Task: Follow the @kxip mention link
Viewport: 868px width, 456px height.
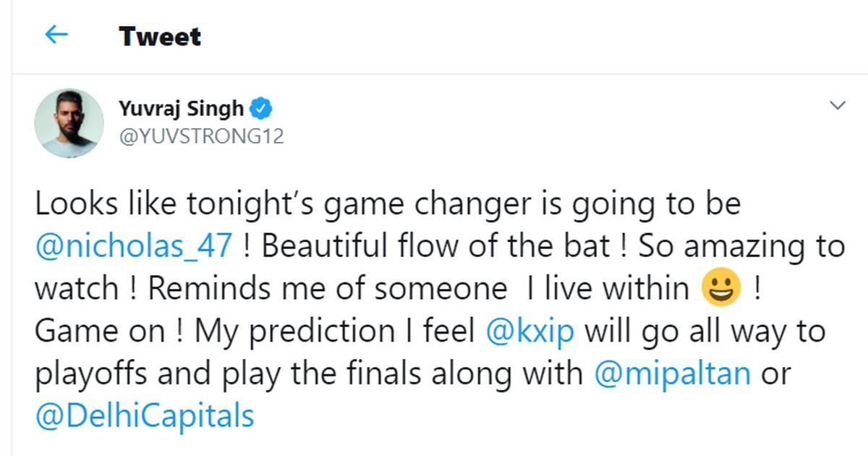Action: tap(531, 331)
